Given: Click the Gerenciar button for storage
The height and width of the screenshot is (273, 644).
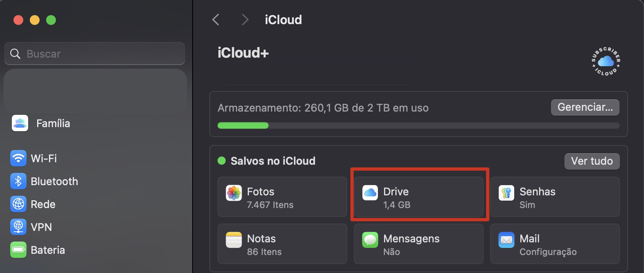Looking at the screenshot, I should coord(585,107).
